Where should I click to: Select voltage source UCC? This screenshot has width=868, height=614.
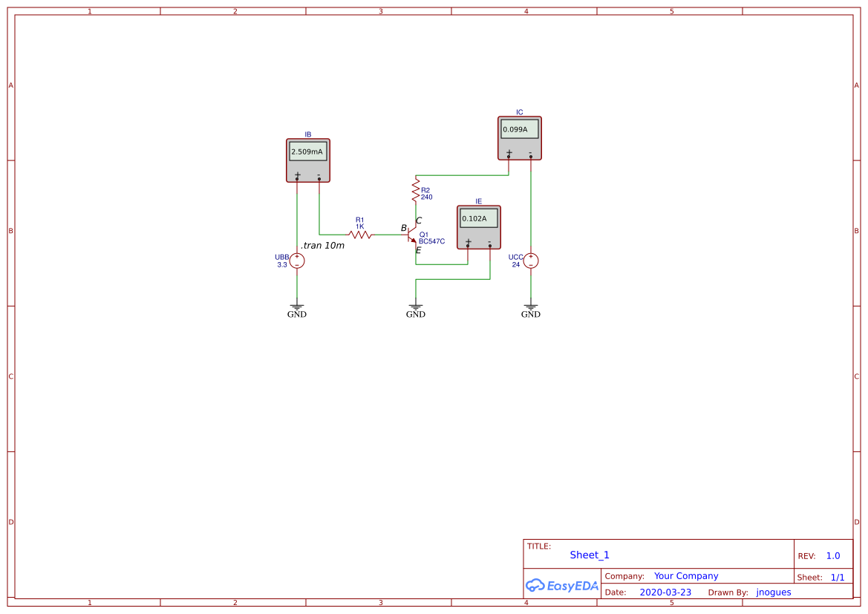coord(529,261)
